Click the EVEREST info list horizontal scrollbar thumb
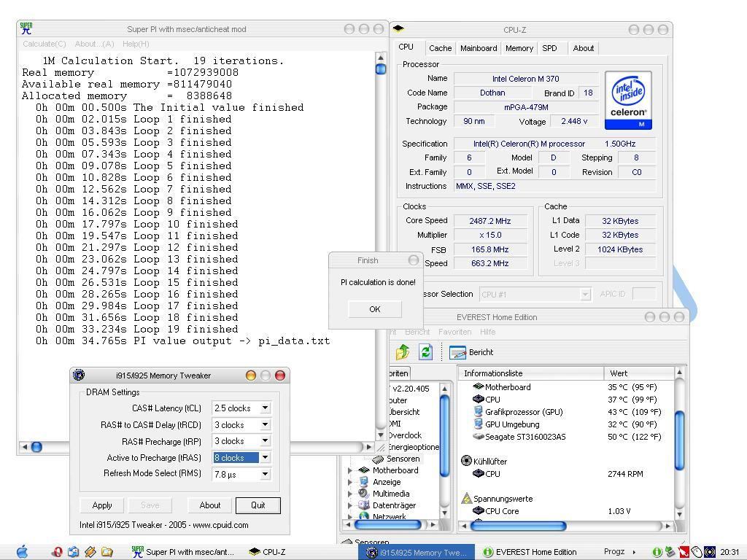The height and width of the screenshot is (560, 747). [519, 526]
